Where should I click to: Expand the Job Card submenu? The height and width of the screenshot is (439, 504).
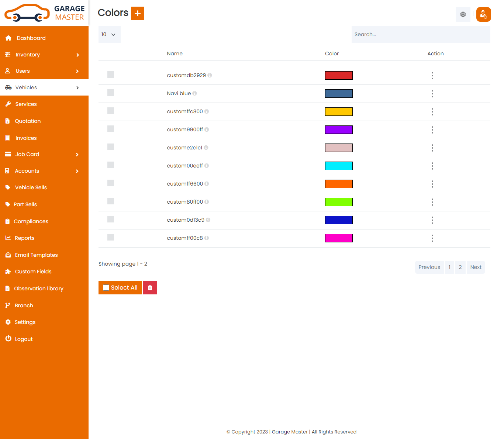point(44,154)
